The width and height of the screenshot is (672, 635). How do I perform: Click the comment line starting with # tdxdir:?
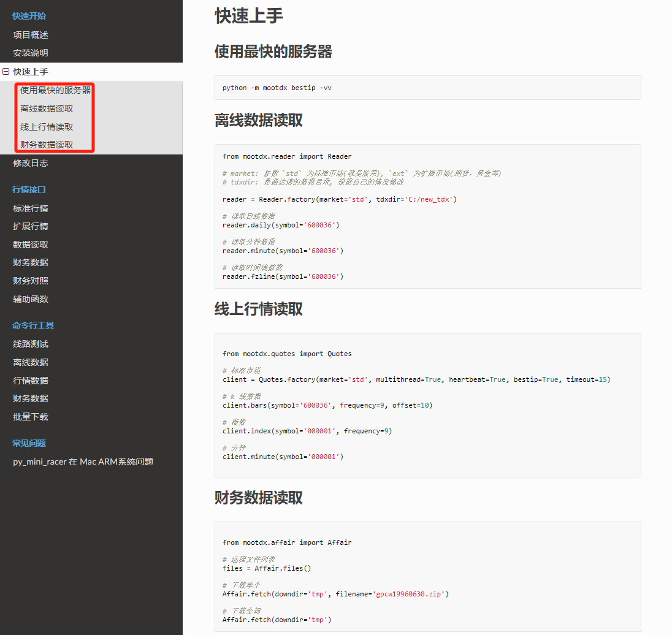313,181
